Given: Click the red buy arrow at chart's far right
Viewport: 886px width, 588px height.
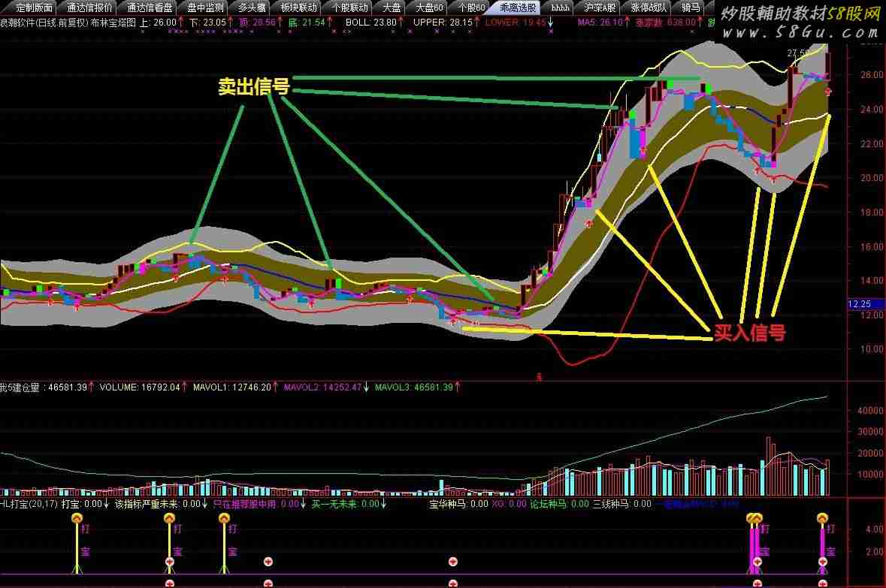Looking at the screenshot, I should coord(828,92).
